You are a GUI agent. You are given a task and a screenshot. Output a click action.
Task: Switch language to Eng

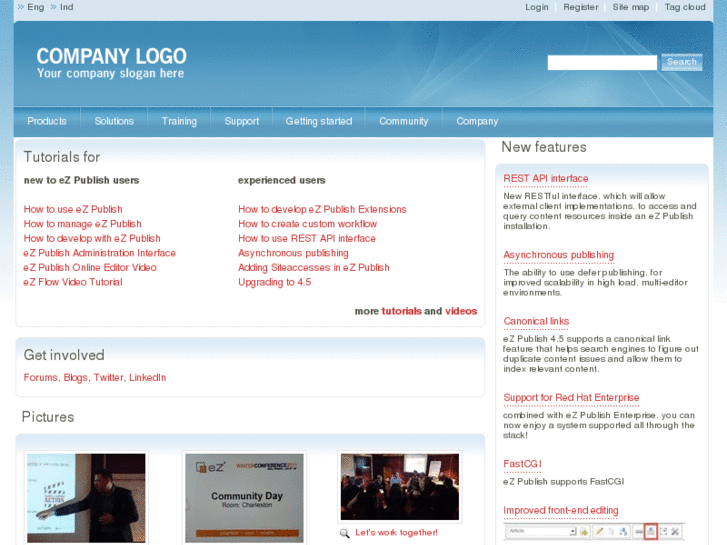coord(36,7)
